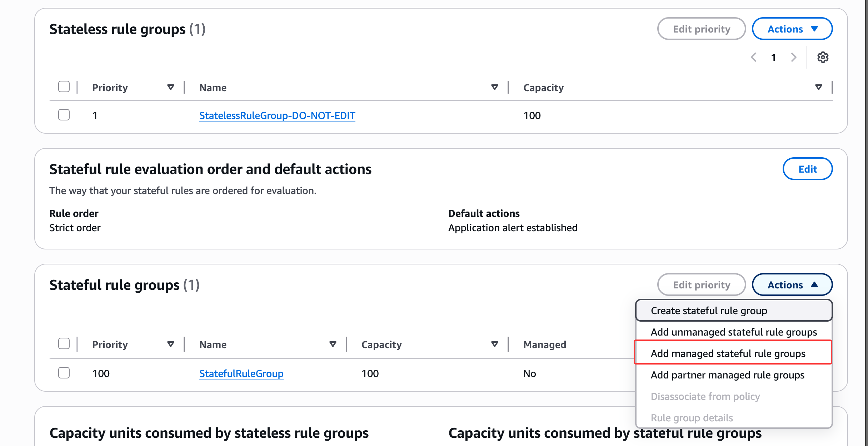Screen dimensions: 868x446
Task: Open stateless rule groups Actions dropdown
Action: 792,29
